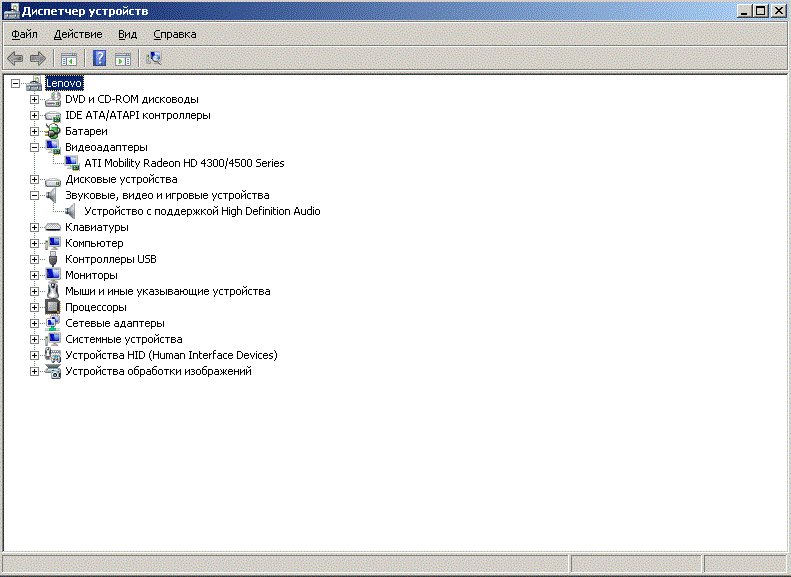The image size is (791, 577).
Task: Expand Мыши и иные указывающие устройства
Action: [x=34, y=291]
